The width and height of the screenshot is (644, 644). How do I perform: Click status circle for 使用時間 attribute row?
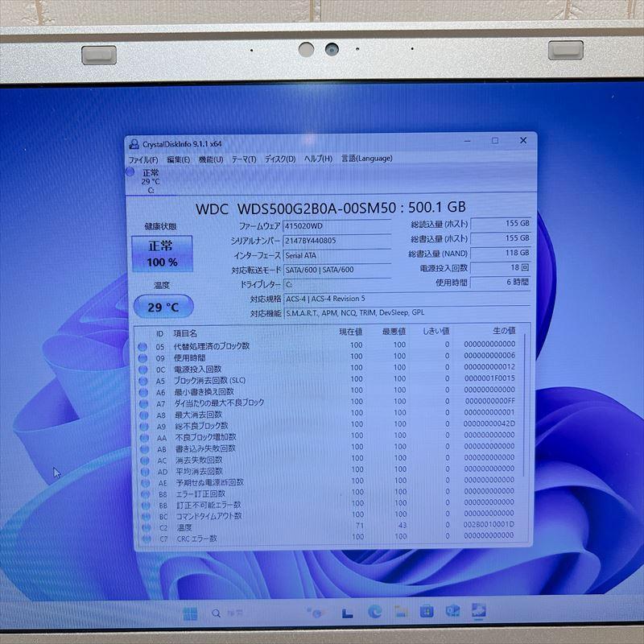click(142, 358)
